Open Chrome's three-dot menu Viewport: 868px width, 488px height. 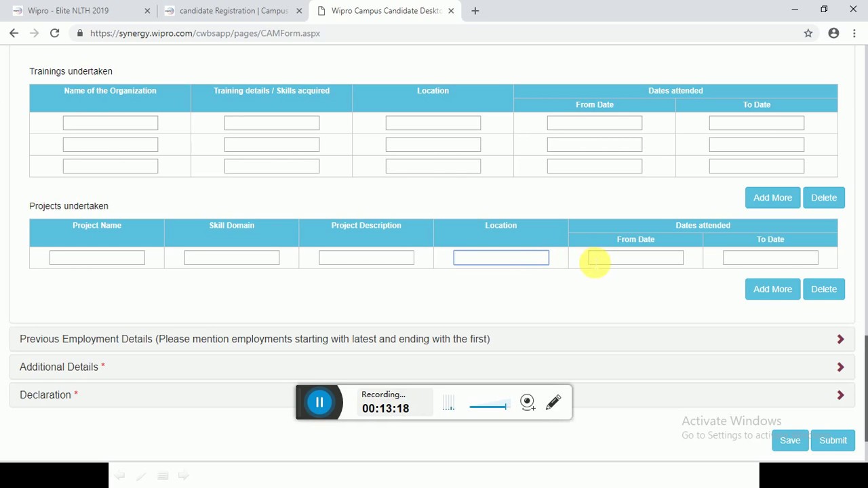[x=854, y=33]
